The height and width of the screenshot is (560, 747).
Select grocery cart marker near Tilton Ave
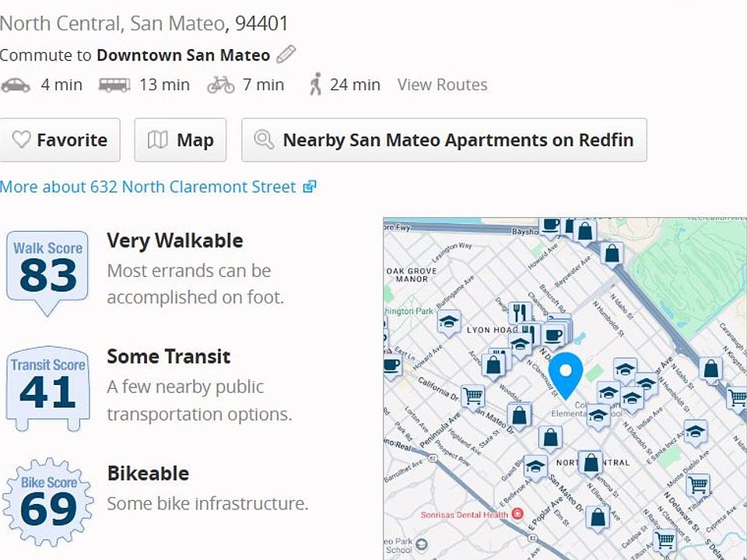pos(698,485)
